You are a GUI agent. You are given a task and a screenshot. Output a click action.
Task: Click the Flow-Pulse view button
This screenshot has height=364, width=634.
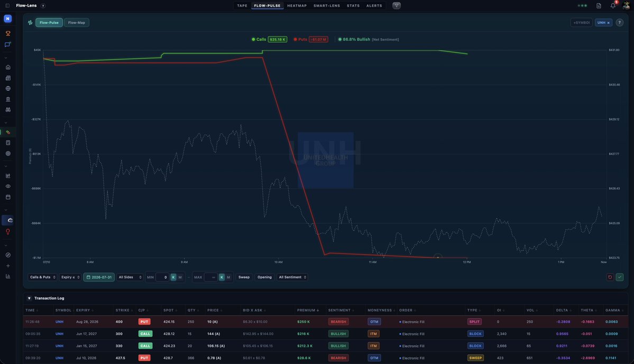click(x=49, y=23)
